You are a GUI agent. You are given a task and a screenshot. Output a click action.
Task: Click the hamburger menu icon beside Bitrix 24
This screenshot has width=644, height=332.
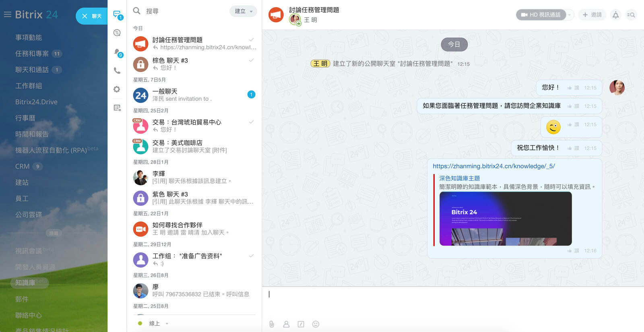click(7, 14)
